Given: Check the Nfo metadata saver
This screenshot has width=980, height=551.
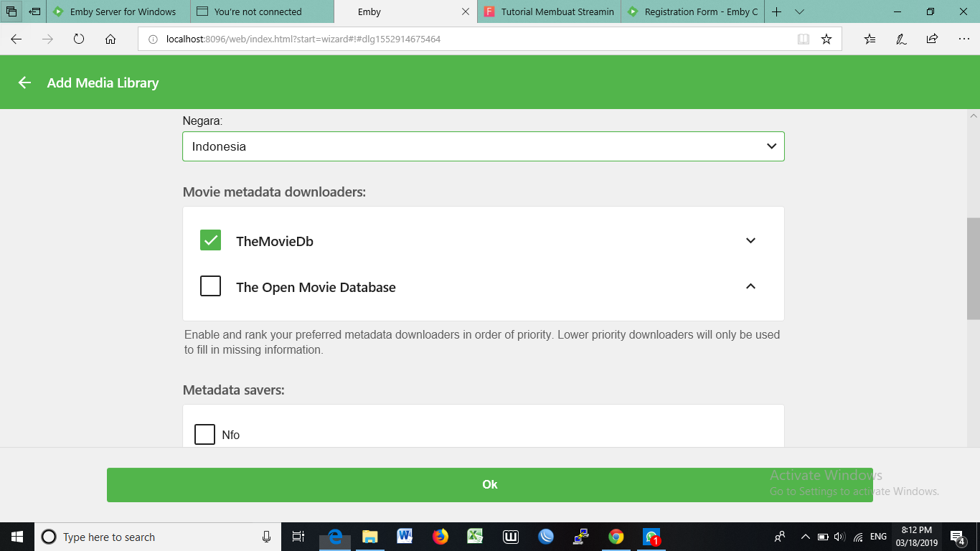Looking at the screenshot, I should [x=205, y=435].
